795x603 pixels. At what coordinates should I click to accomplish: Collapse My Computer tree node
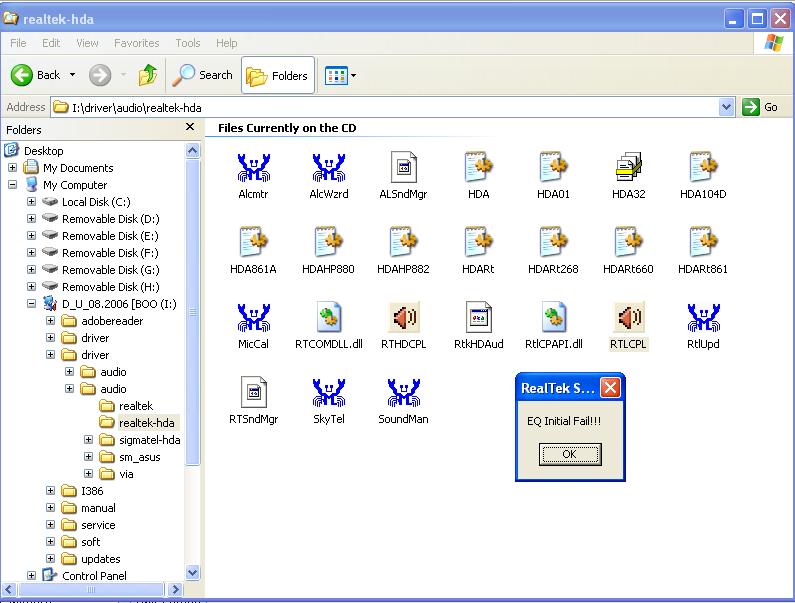tap(13, 185)
